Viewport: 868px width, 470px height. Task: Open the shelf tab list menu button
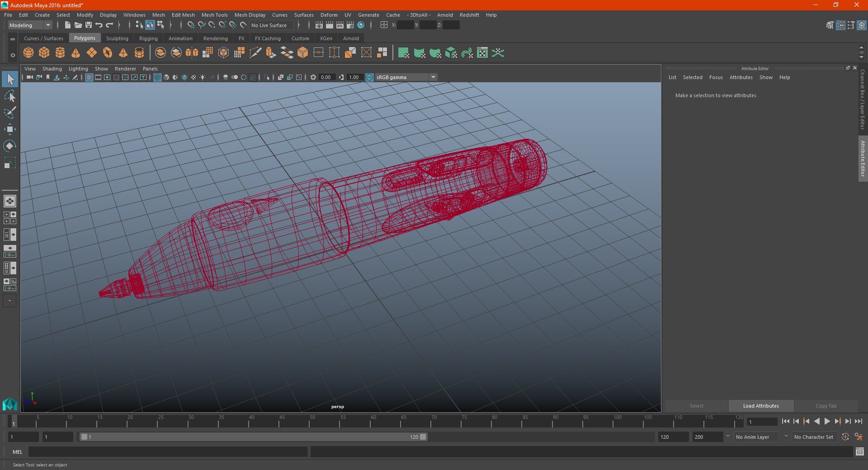click(x=13, y=39)
